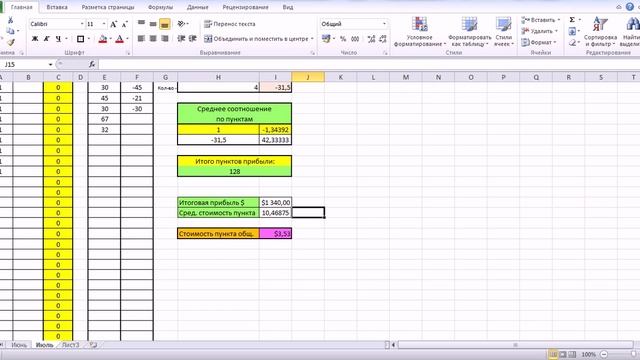Align text to middle of cell

(153, 24)
